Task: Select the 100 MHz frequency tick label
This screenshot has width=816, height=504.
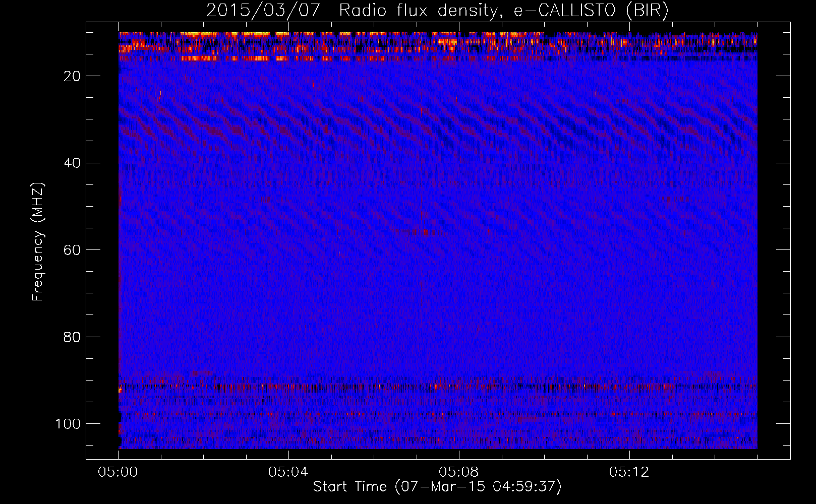Action: point(68,424)
